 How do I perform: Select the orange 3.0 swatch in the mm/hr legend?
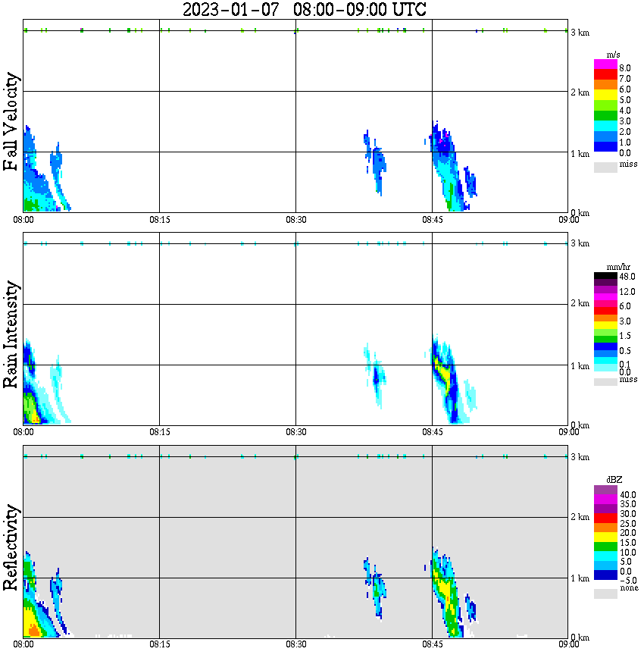(605, 318)
